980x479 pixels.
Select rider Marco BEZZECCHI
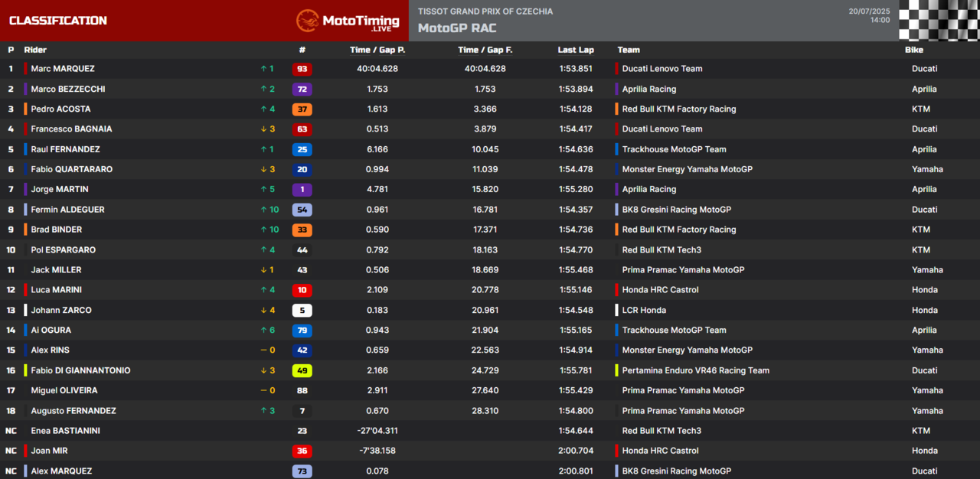(68, 89)
